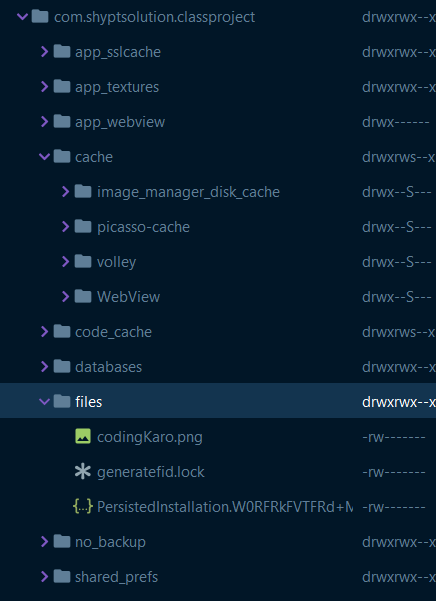Expand the volley folder chevron
The image size is (436, 601).
click(x=66, y=261)
